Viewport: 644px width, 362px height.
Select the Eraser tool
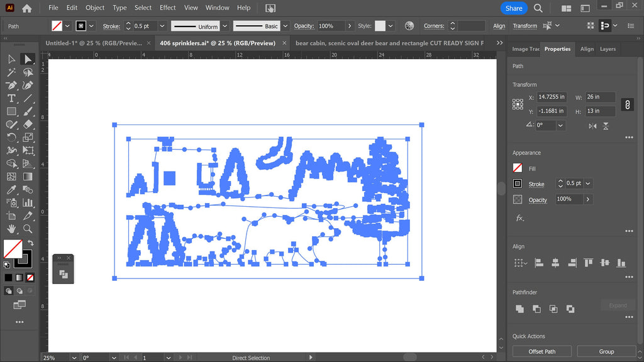pos(28,124)
